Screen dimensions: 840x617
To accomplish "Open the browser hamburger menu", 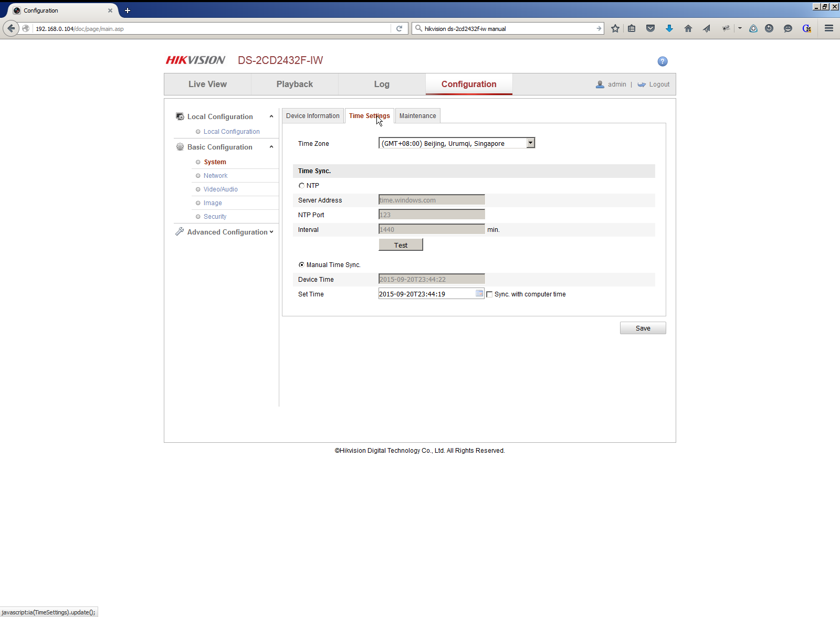I will pos(829,28).
